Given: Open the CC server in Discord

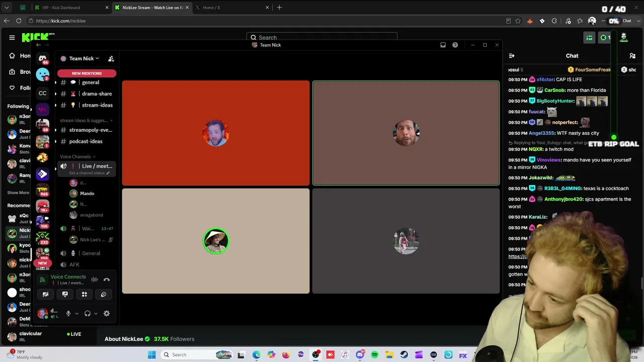Looking at the screenshot, I should 43,93.
